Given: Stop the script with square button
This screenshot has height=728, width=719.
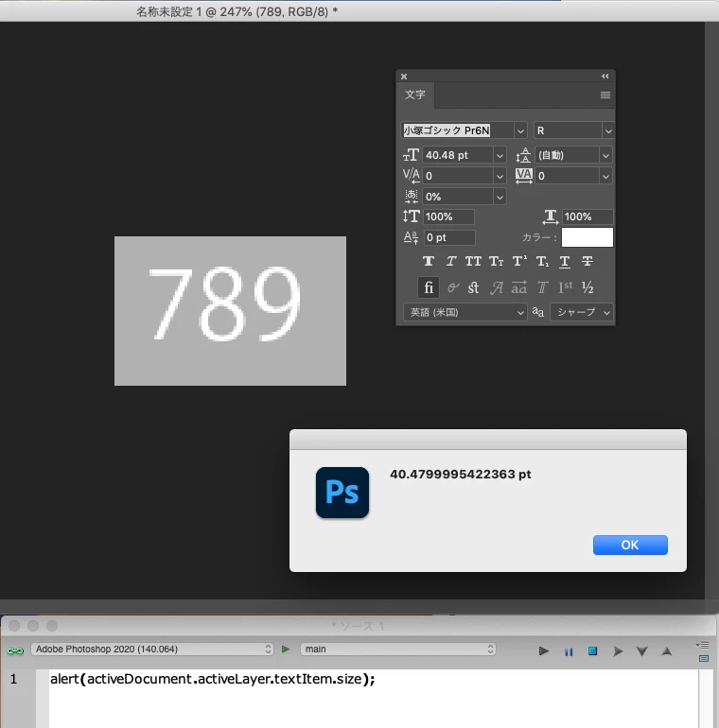Looking at the screenshot, I should point(592,651).
